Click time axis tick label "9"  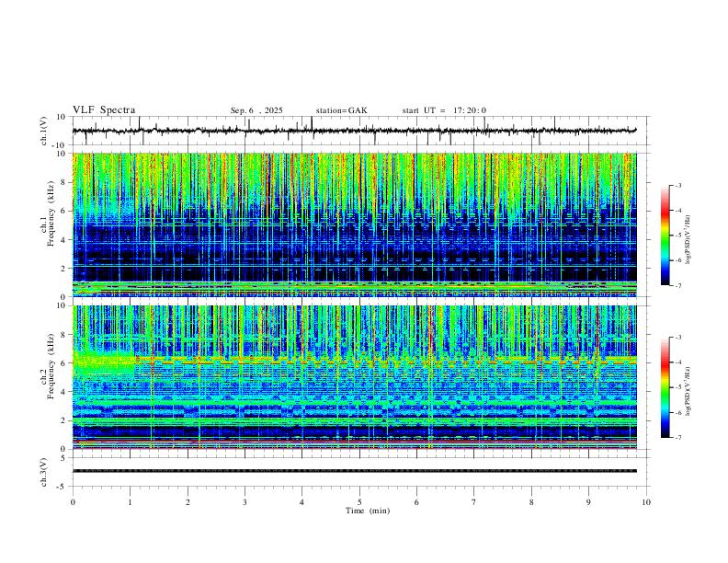588,502
